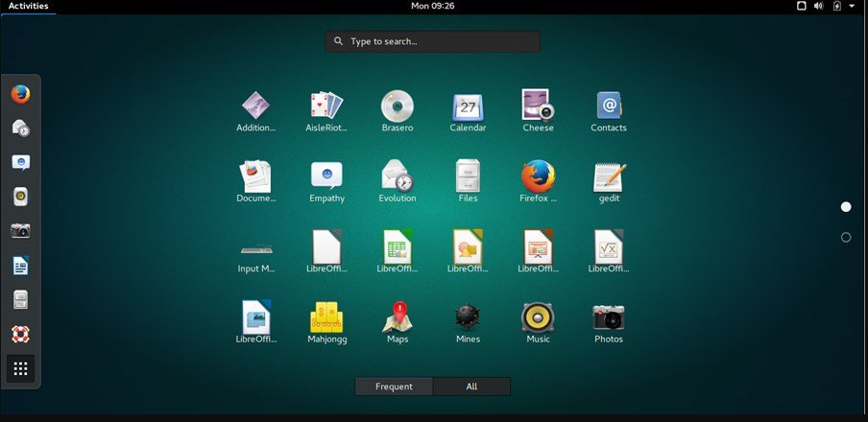
Task: Open the gedit text editor
Action: pos(609,181)
